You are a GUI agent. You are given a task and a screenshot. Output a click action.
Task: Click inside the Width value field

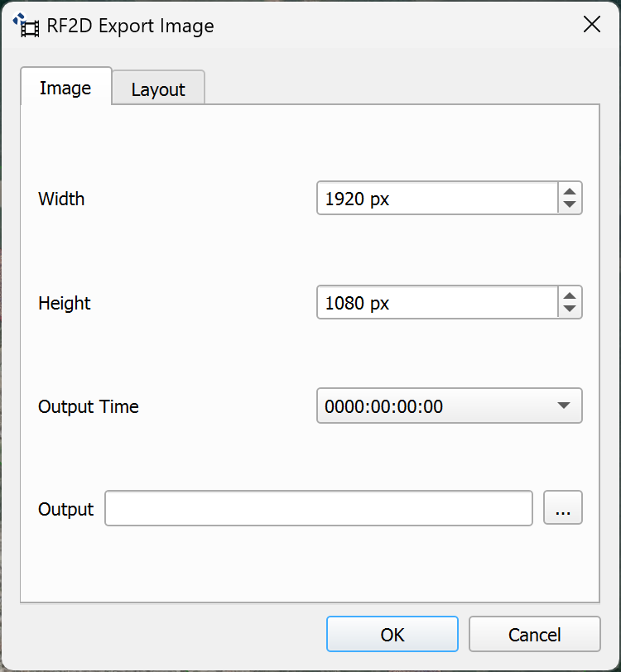(436, 199)
